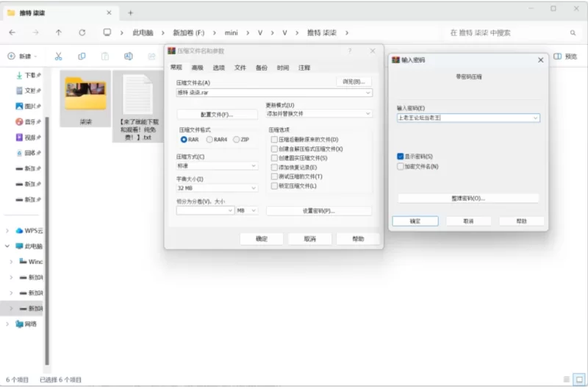Open WPS cloud item in navigation pane
Image resolution: width=588 pixels, height=389 pixels.
pos(29,231)
